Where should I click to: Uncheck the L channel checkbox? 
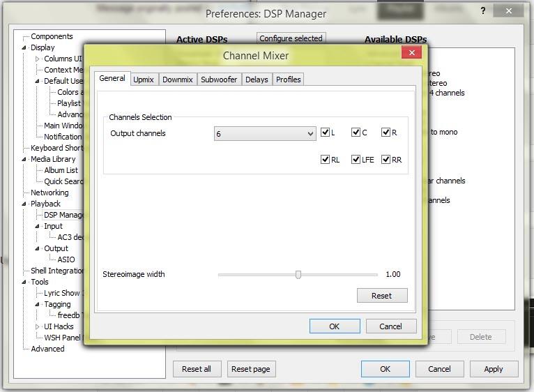coord(325,133)
